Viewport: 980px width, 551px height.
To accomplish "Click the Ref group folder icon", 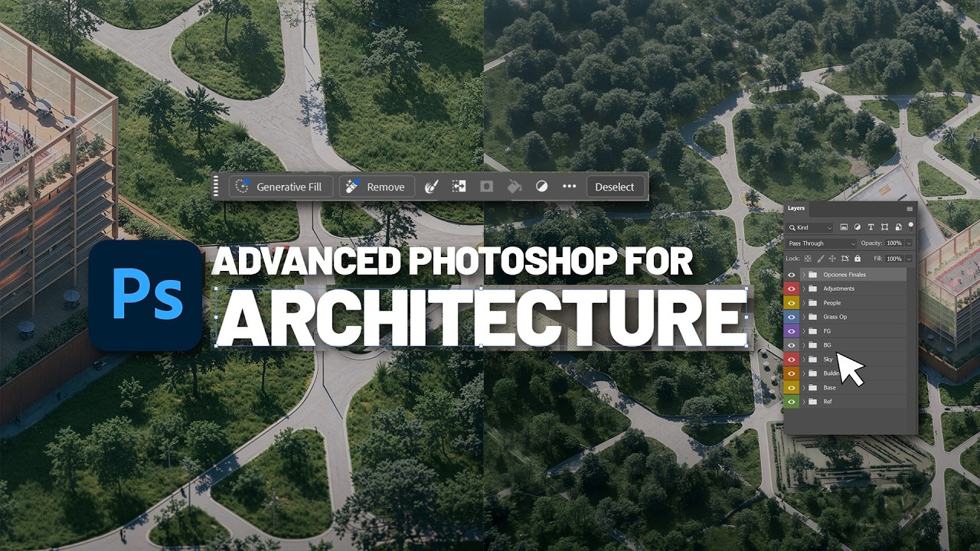I will [x=812, y=401].
